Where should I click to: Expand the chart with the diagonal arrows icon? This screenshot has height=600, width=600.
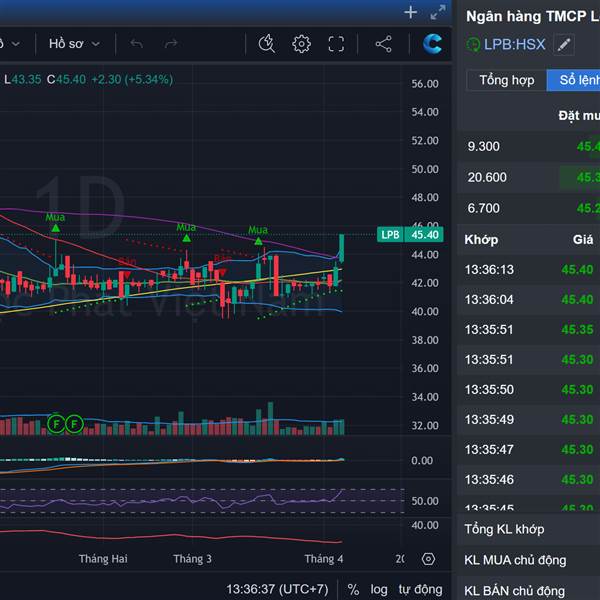[x=437, y=12]
